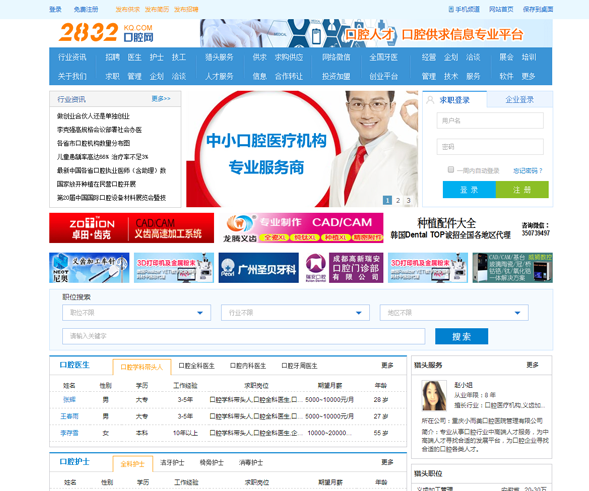Open the 成都高新瑞安口腔门诊部 banner
Screen dimensions: 589x491
point(343,267)
